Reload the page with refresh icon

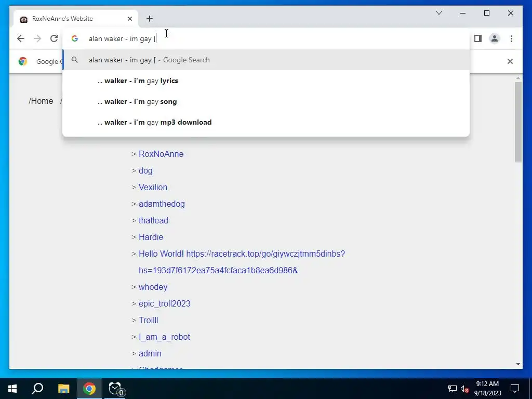54,38
